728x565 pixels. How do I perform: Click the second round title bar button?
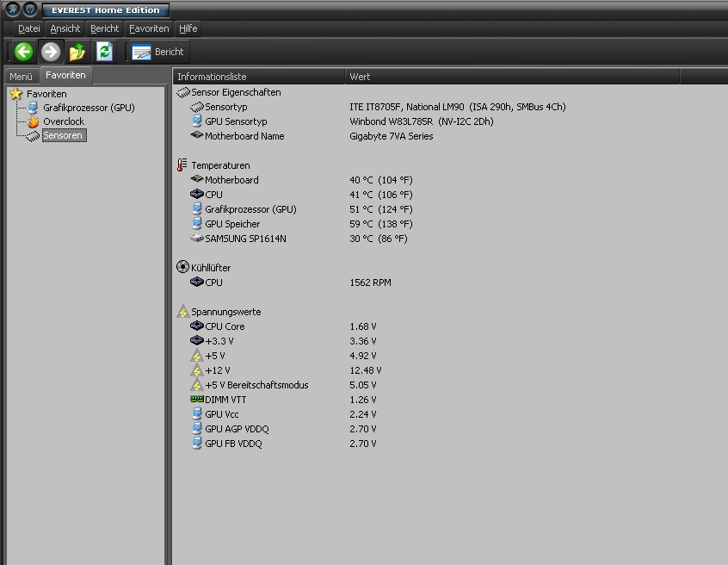[x=30, y=9]
